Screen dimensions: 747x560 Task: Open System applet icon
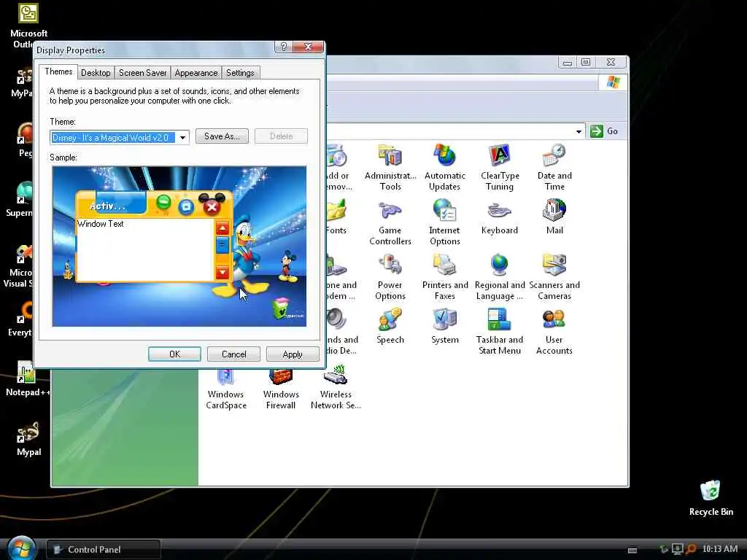(x=444, y=326)
